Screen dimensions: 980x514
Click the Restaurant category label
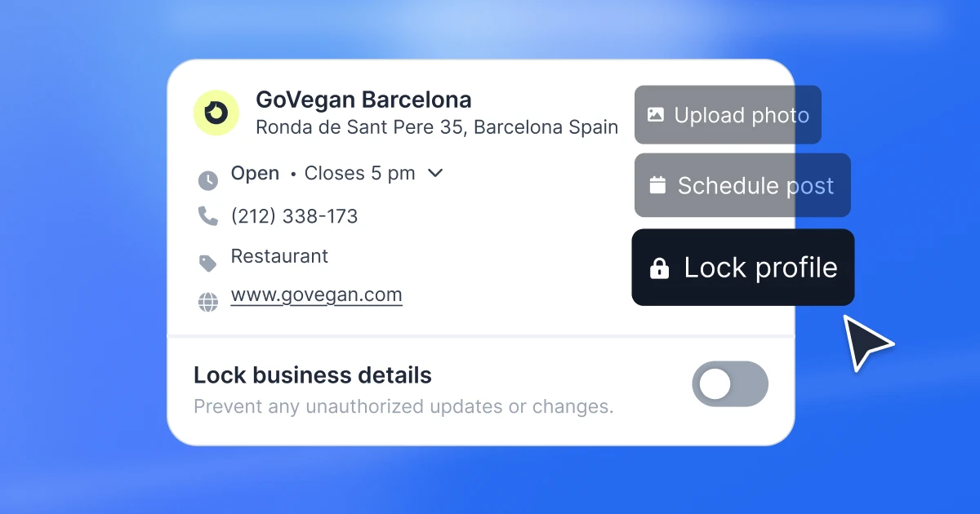click(x=279, y=256)
